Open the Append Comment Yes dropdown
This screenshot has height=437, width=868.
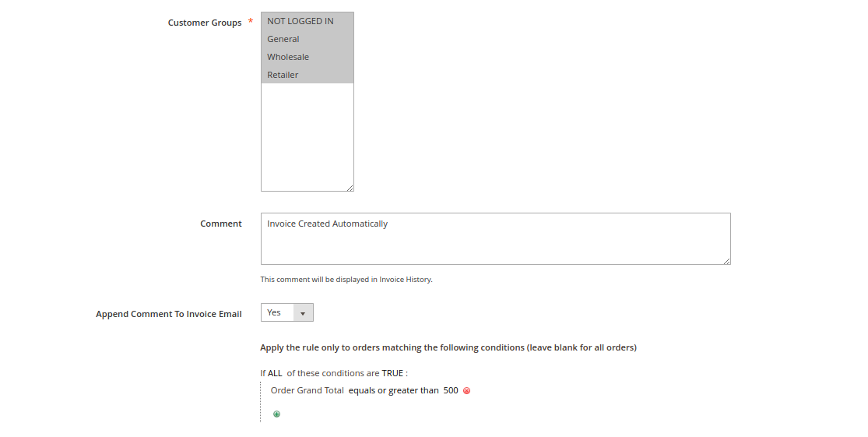286,312
